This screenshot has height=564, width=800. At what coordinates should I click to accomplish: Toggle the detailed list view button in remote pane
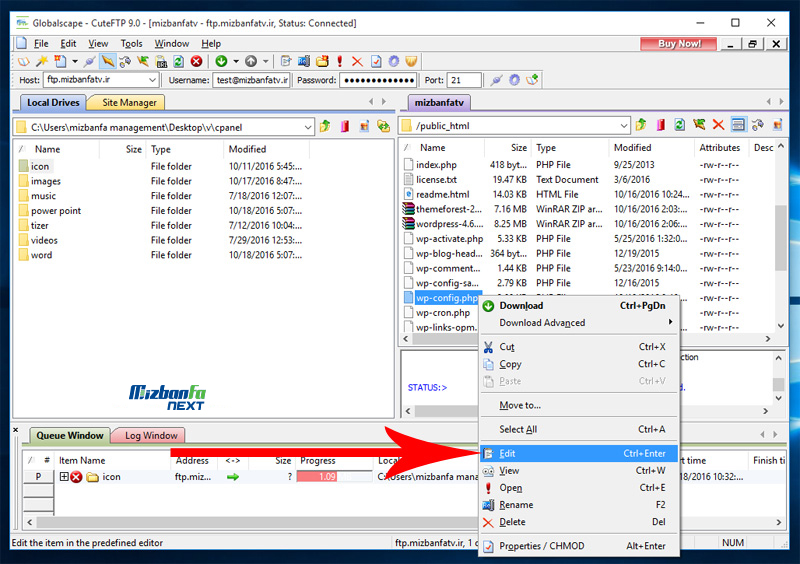pos(738,126)
